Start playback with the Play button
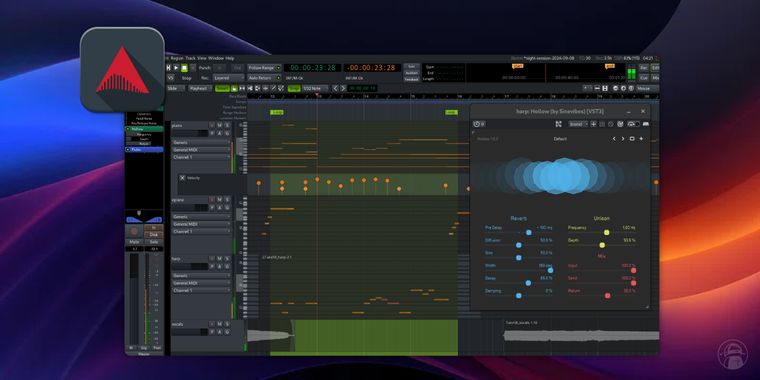This screenshot has height=380, width=760. coord(176,67)
